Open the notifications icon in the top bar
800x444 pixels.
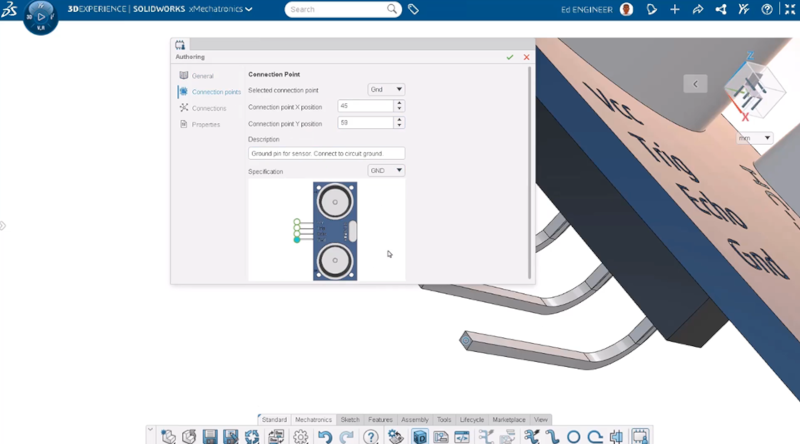[651, 9]
